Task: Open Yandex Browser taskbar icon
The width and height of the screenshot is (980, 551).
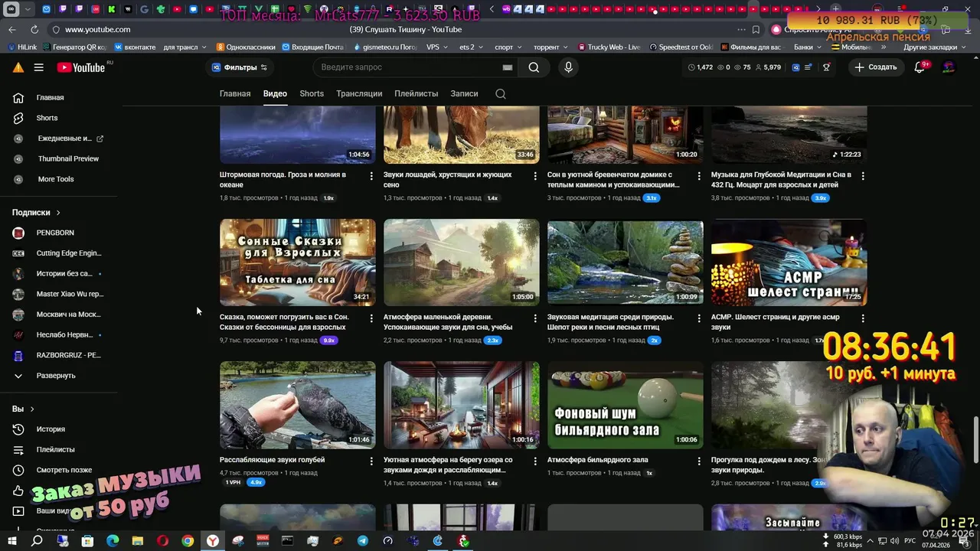Action: (x=213, y=541)
